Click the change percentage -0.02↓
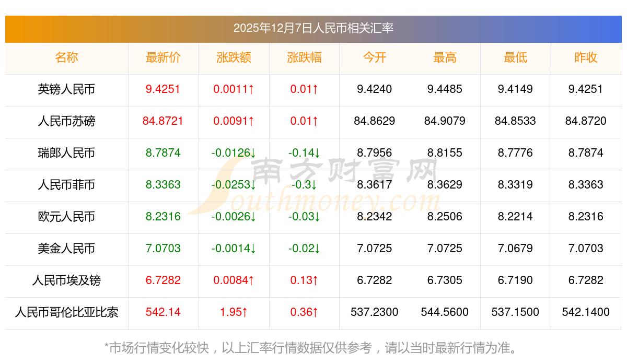The height and width of the screenshot is (364, 627). click(304, 249)
